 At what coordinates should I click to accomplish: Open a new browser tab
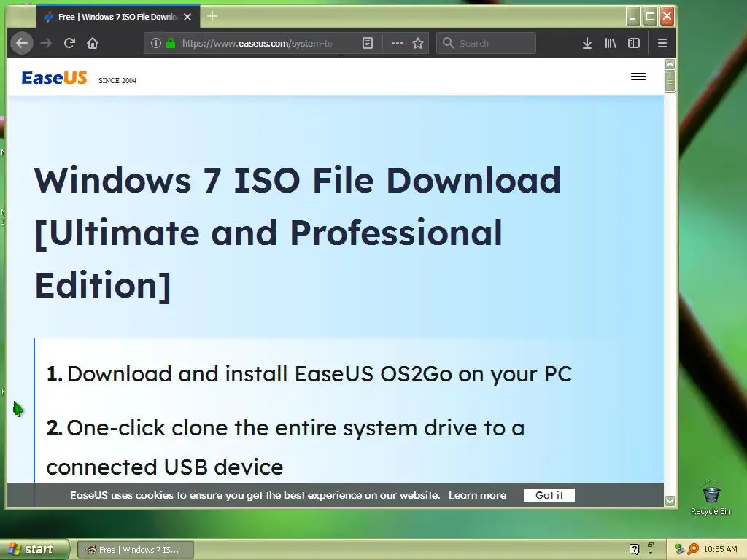(212, 17)
